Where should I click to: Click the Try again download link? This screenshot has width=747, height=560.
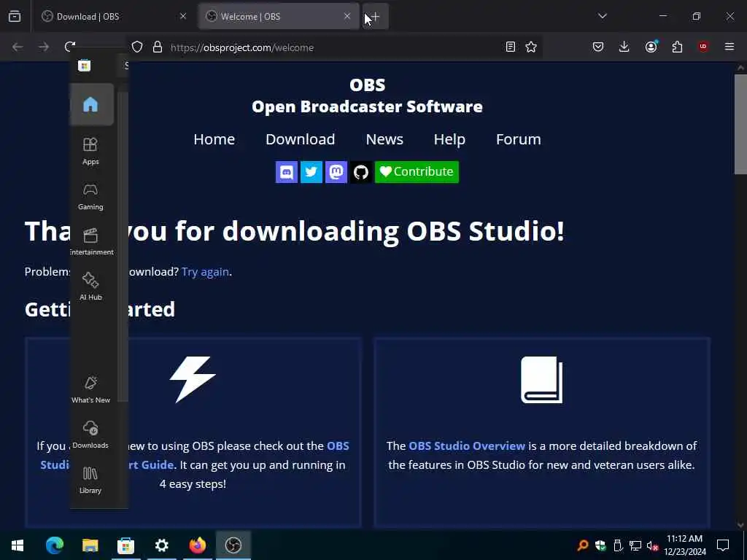[205, 271]
